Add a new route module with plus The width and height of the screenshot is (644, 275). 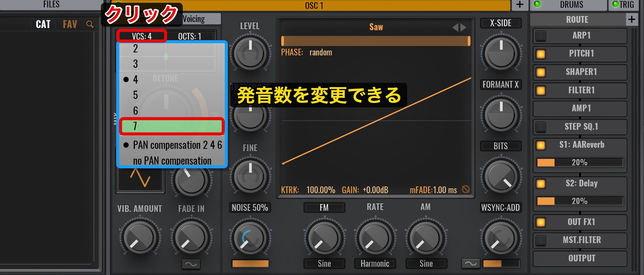point(631,19)
